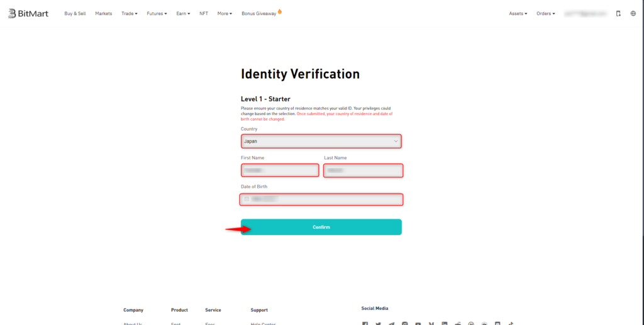Click the calendar icon in Date of Birth
This screenshot has width=644, height=325.
247,199
